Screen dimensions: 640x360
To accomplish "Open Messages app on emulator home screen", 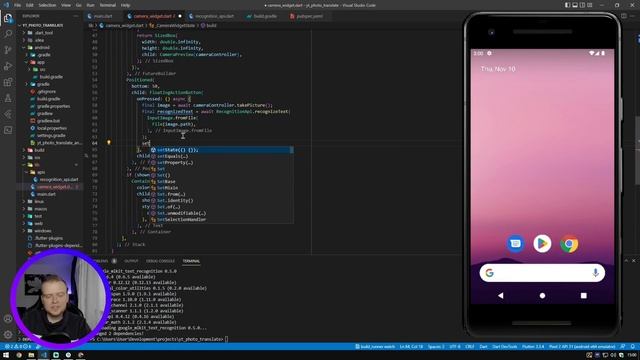I will coord(516,244).
